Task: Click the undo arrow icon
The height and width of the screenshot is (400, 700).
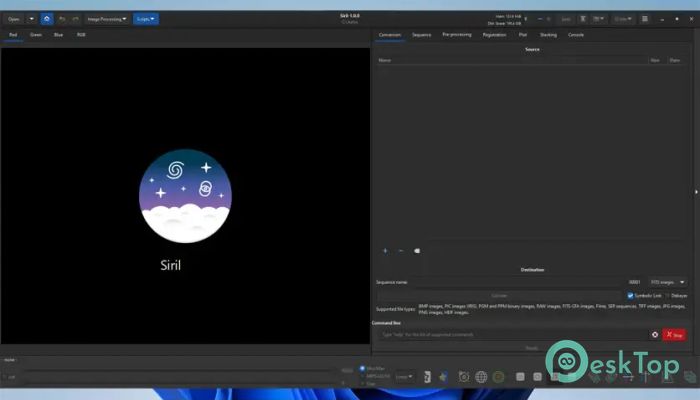Action: tap(62, 19)
